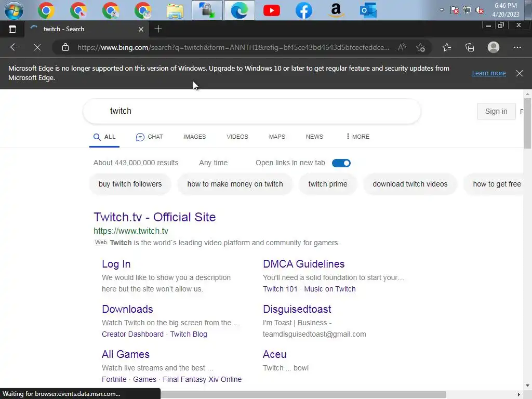Open the 'DMCA Guidelines' sitelink

point(303,264)
